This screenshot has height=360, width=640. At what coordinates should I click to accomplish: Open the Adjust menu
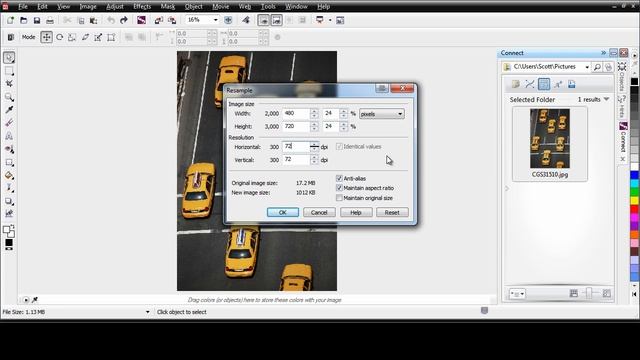[x=115, y=7]
